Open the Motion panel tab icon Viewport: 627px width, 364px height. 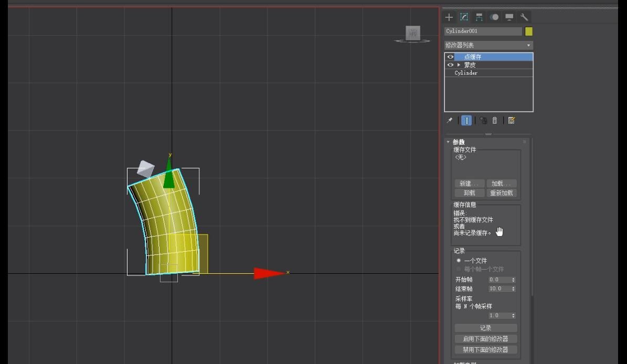coord(495,17)
